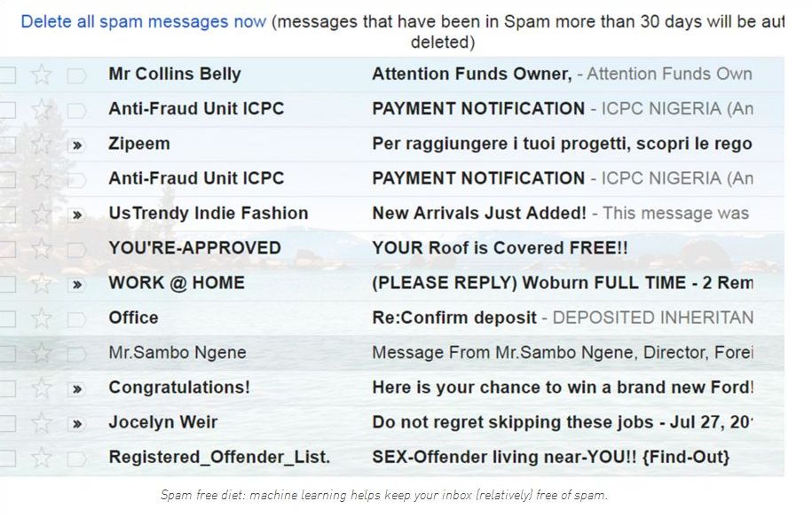The height and width of the screenshot is (517, 812).
Task: Star the Registered_Offender_List email
Action: (x=42, y=458)
